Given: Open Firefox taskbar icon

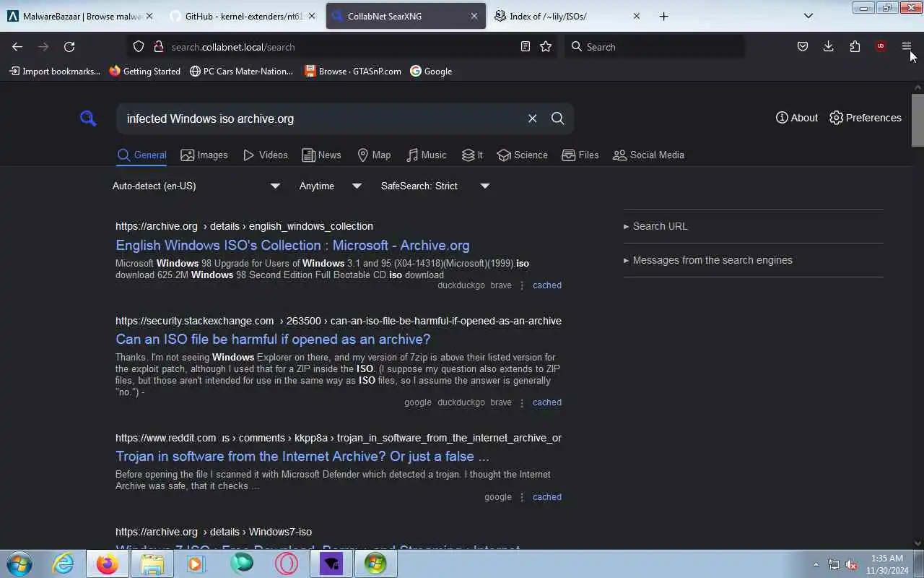Looking at the screenshot, I should point(108,564).
